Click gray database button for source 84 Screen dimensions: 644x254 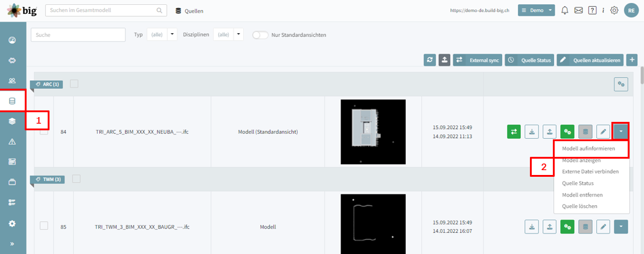pyautogui.click(x=585, y=132)
